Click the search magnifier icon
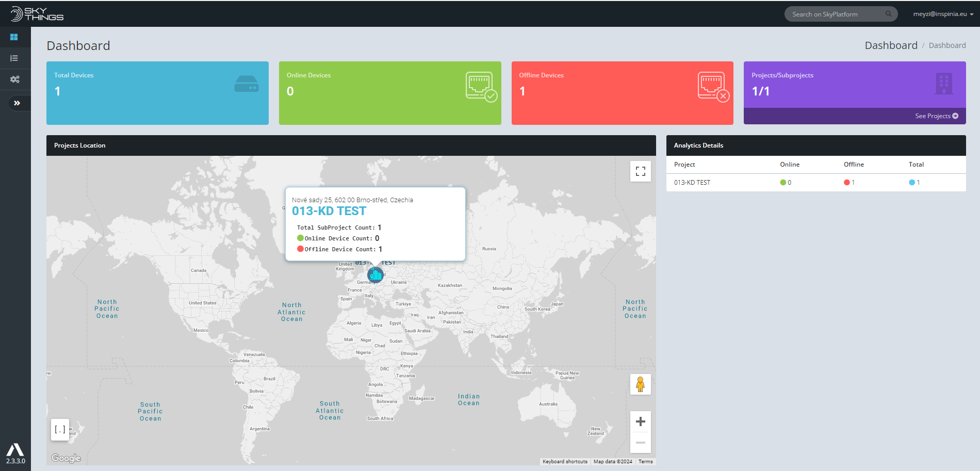The width and height of the screenshot is (980, 471). point(889,14)
